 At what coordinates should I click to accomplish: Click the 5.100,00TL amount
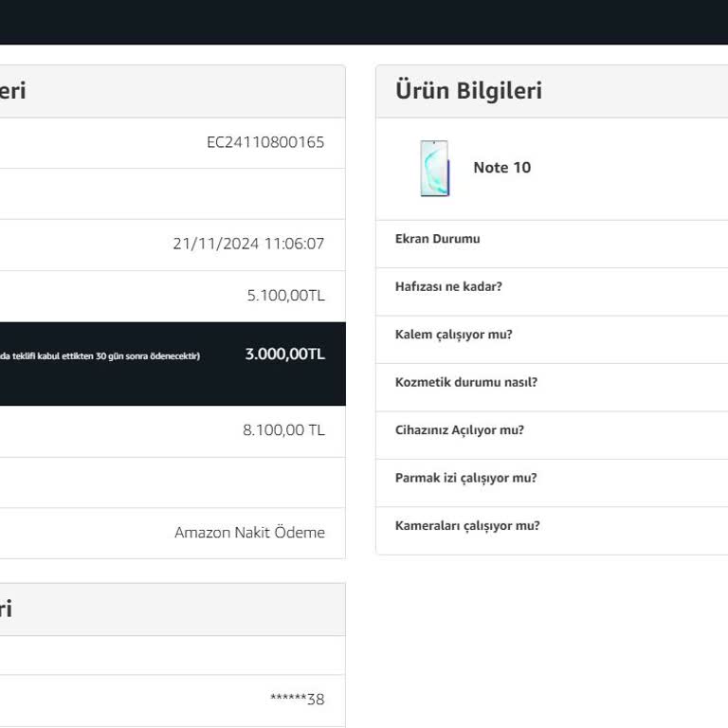pyautogui.click(x=285, y=296)
